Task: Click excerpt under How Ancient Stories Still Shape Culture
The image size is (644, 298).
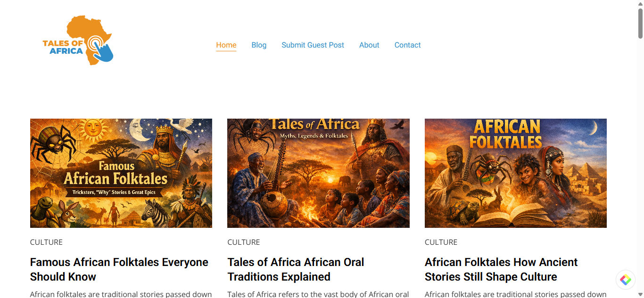Action: coord(516,294)
